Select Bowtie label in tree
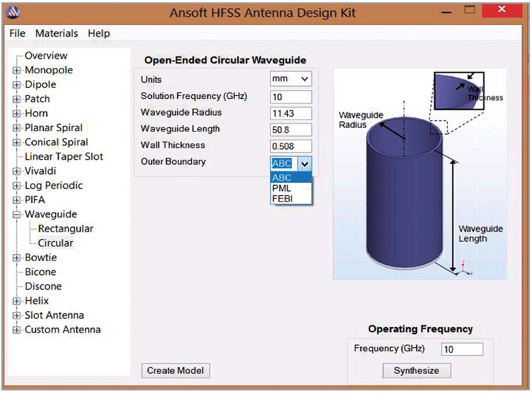 [41, 258]
